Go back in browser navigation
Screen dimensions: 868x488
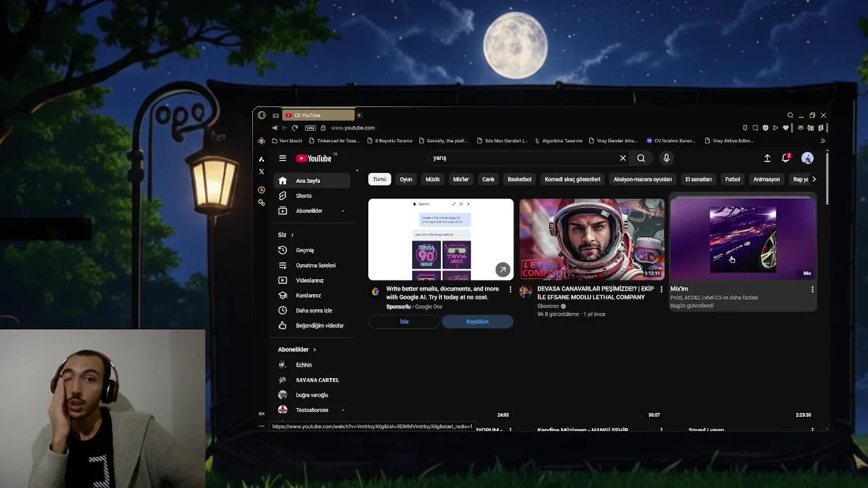coord(275,127)
